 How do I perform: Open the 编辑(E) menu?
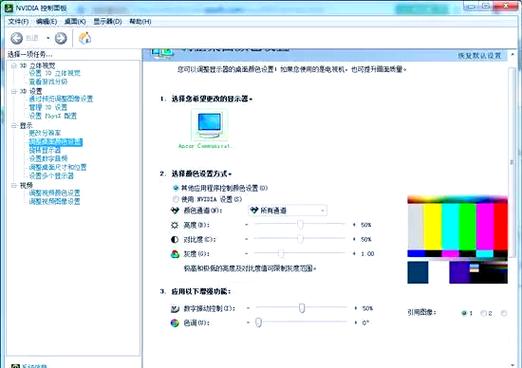pos(46,22)
